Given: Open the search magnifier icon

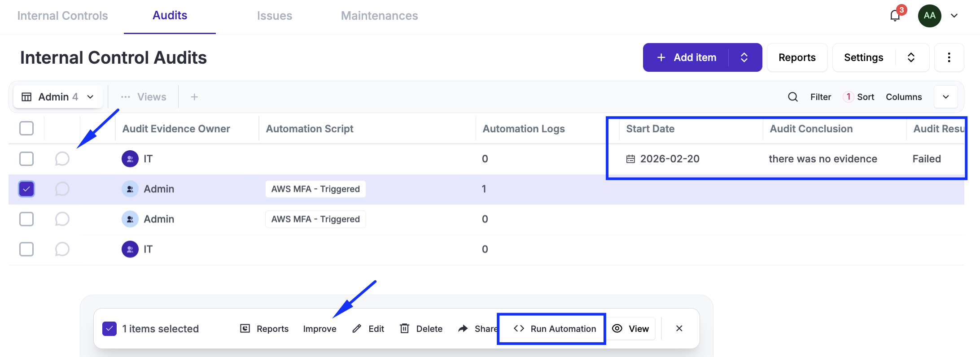Looking at the screenshot, I should (793, 97).
